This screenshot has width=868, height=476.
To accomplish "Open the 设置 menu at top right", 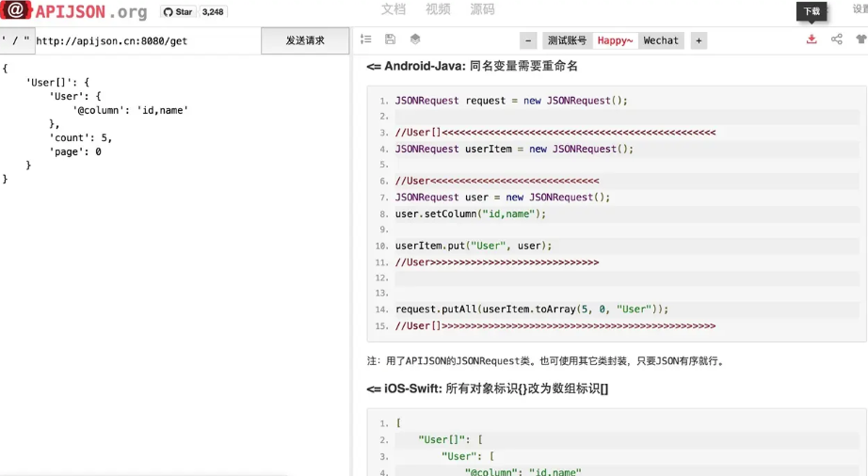I will 860,8.
